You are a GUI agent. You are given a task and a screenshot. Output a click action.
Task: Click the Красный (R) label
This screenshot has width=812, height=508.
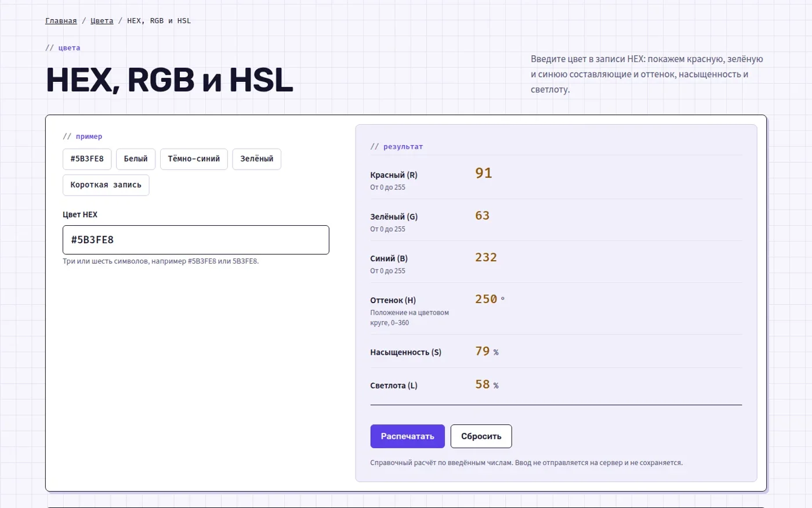[394, 175]
